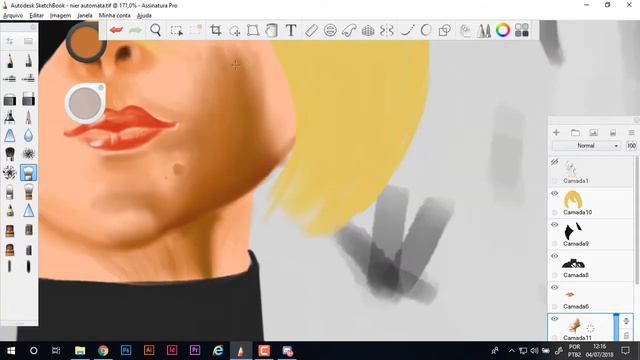Activate the quick transform lasso tool
This screenshot has width=640, height=360.
pos(235,31)
